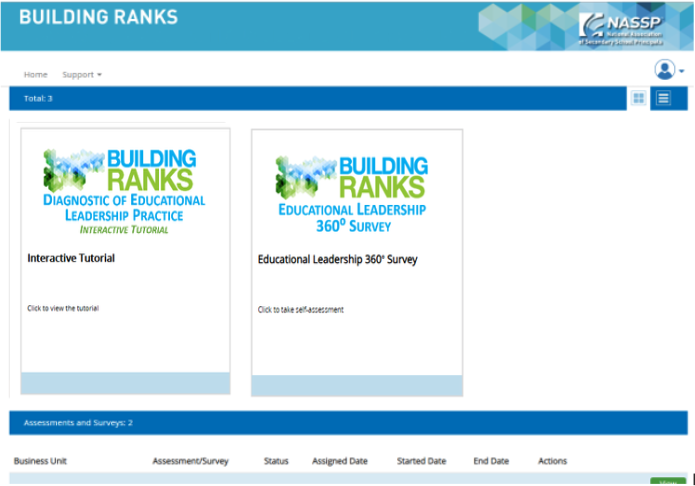Click the Interactive Tutorial card footer bar
The width and height of the screenshot is (695, 486).
coord(125,383)
